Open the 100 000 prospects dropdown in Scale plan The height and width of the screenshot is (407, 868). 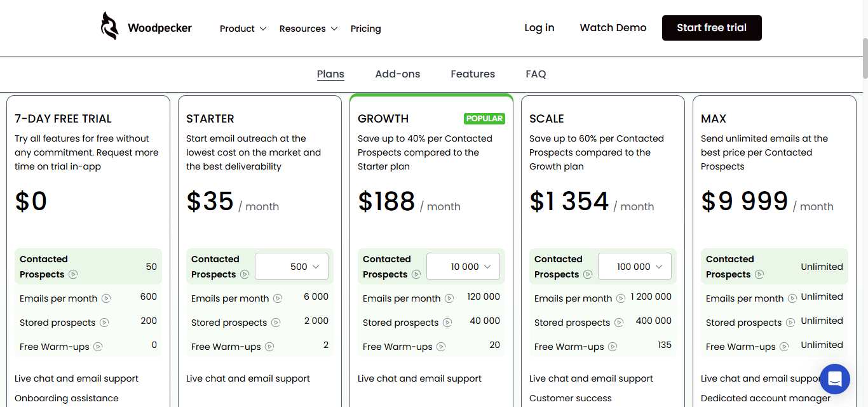[x=634, y=266]
